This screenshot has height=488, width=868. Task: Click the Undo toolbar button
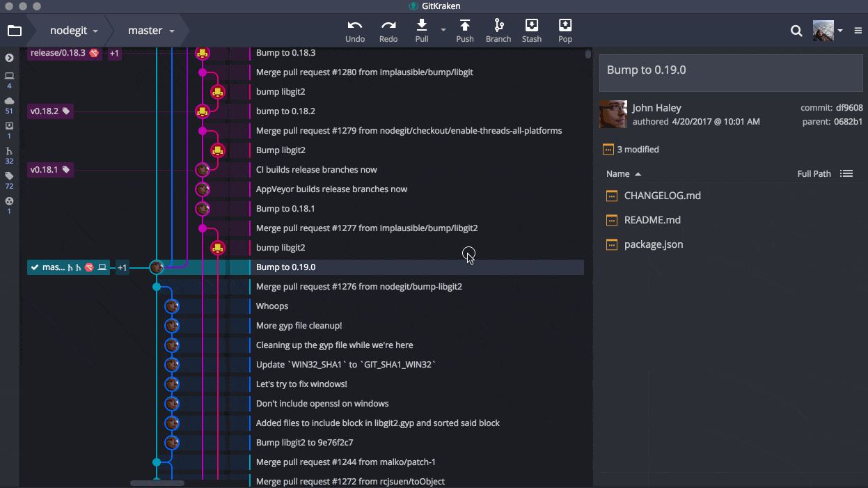[355, 31]
